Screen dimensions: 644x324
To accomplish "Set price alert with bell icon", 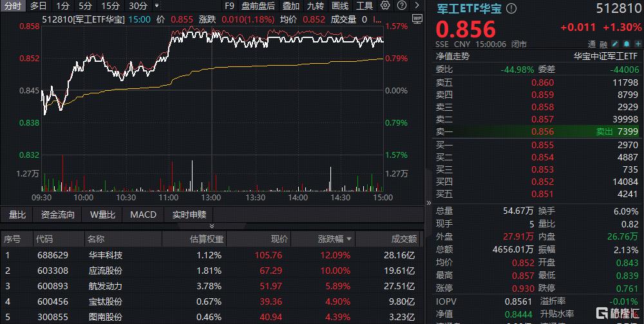I will tap(627, 44).
